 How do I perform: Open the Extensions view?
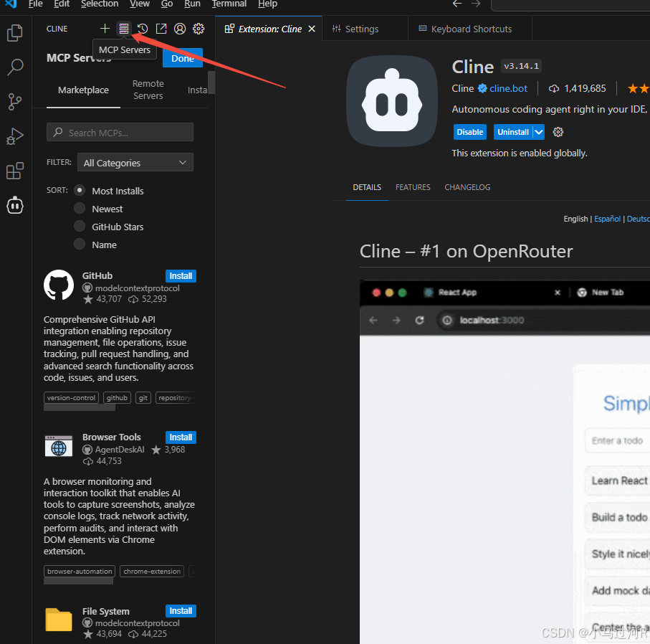15,171
